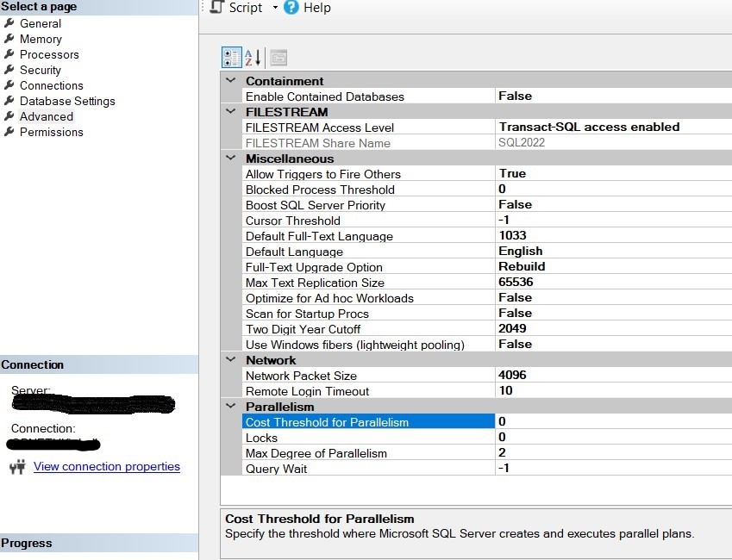The height and width of the screenshot is (560, 732).
Task: Click the Alphabetical sort icon
Action: [x=253, y=58]
